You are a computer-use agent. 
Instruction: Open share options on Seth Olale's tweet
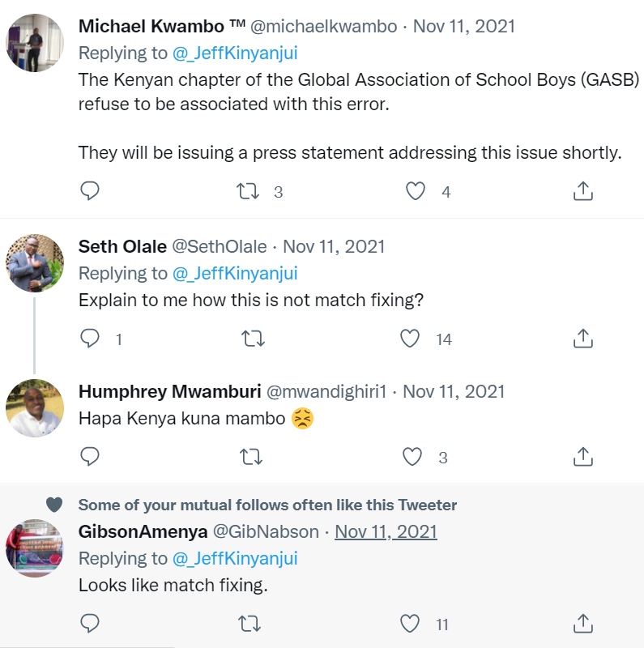coord(583,339)
